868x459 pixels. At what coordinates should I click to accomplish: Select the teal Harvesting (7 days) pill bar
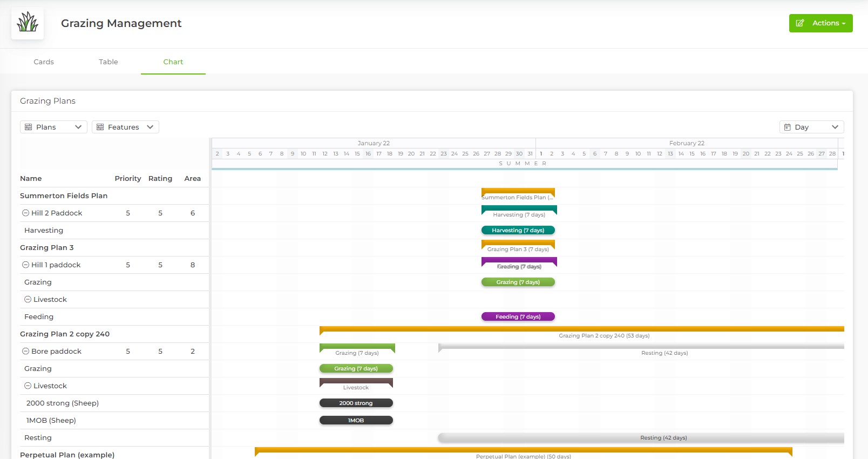coord(518,230)
